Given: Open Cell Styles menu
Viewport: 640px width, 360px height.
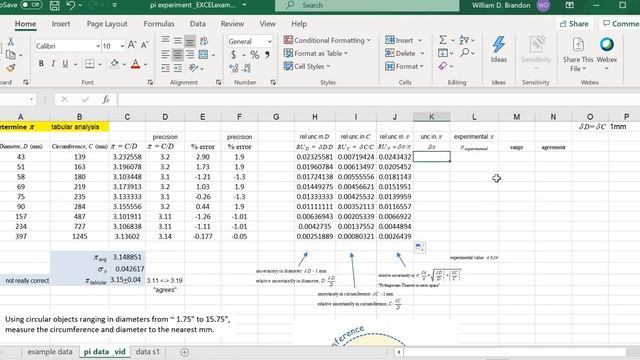Looking at the screenshot, I should tap(307, 66).
